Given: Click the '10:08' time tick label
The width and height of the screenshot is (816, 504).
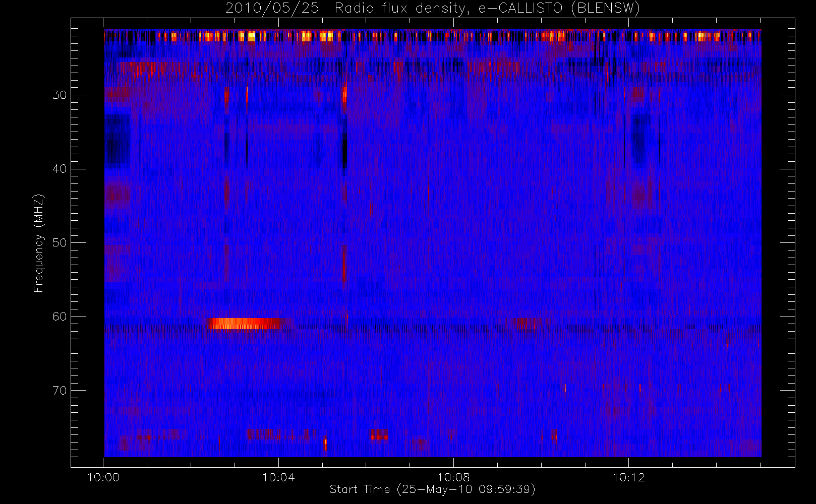Looking at the screenshot, I should 453,477.
